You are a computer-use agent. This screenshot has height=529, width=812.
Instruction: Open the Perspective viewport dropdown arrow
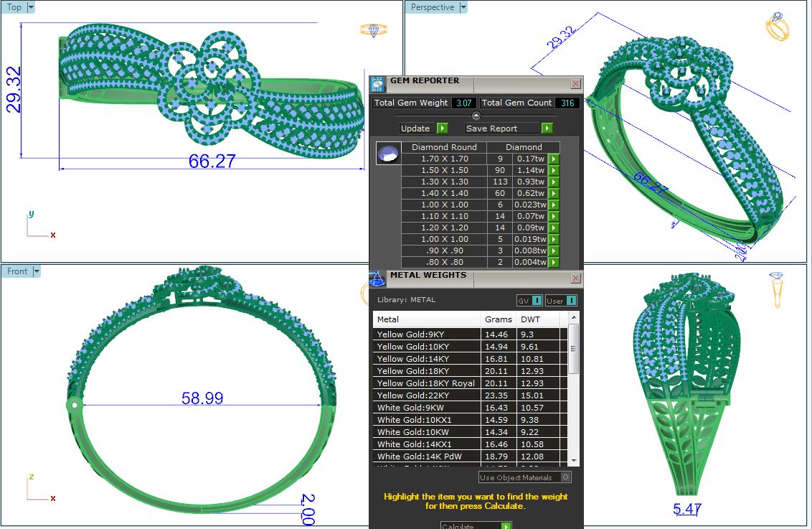[463, 7]
